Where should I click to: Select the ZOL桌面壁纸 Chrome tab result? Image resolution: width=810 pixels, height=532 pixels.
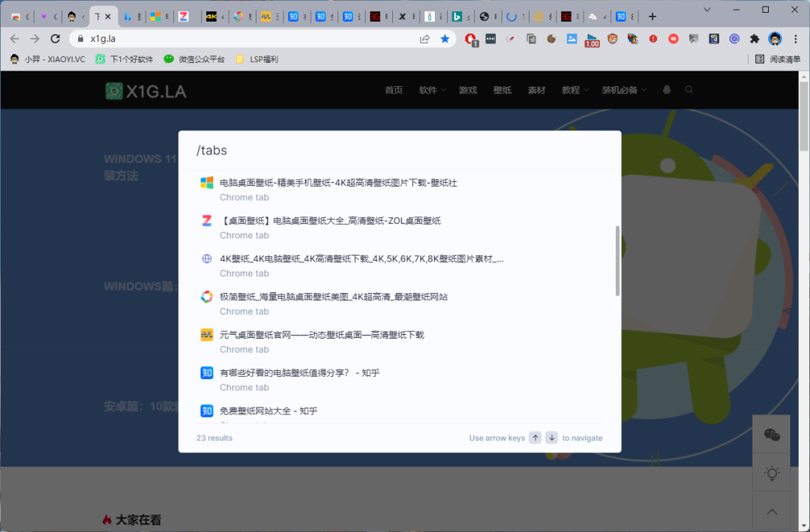(x=330, y=221)
